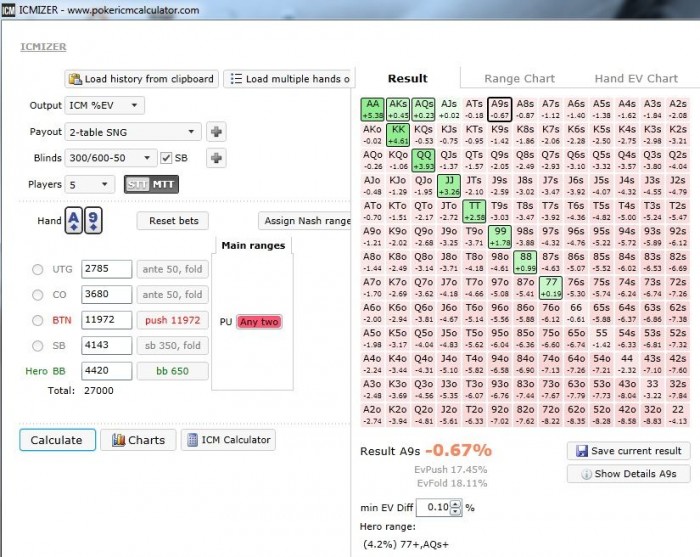Click the Hero bb 650 action button
Screen dimensions: 700x557
(173, 371)
